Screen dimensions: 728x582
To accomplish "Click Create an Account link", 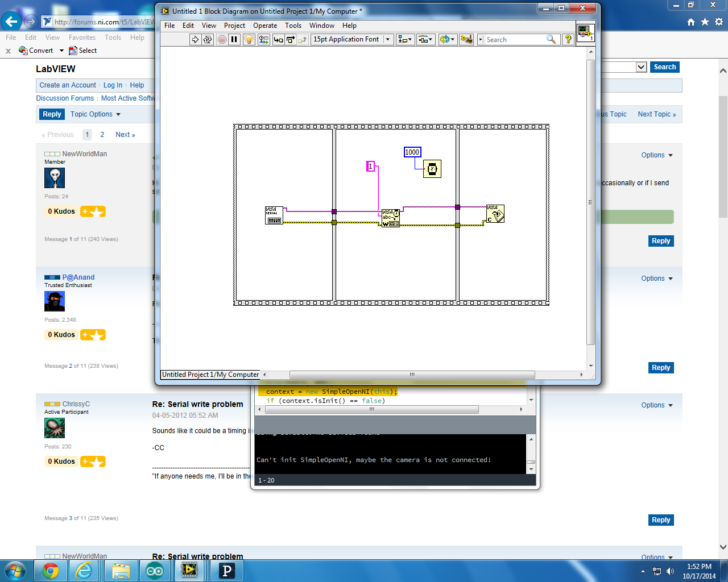I will pos(68,85).
